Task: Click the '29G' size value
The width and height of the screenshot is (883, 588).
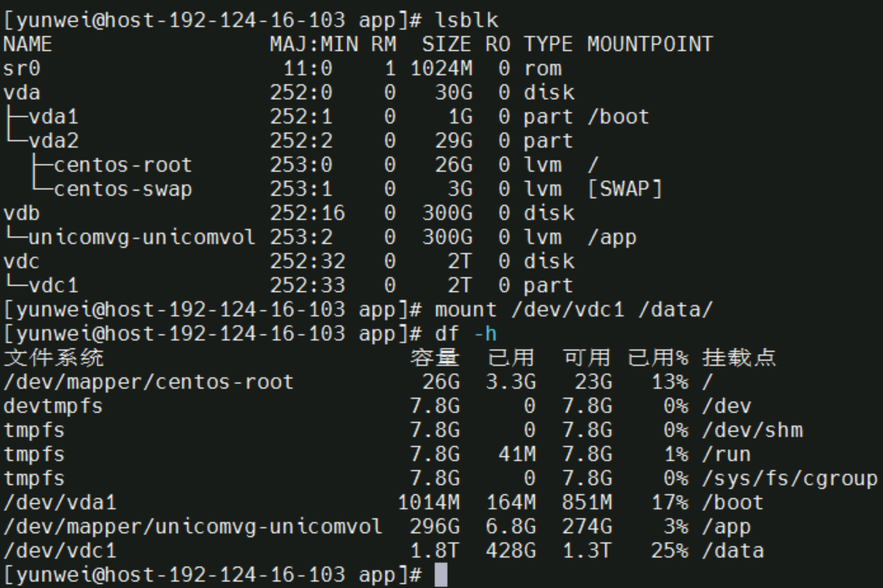Action: pyautogui.click(x=454, y=140)
